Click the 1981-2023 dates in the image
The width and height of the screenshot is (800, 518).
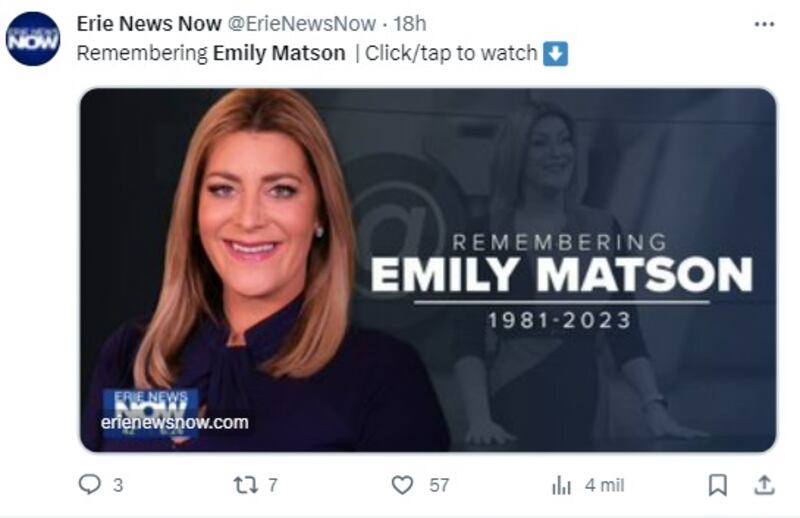tap(560, 320)
